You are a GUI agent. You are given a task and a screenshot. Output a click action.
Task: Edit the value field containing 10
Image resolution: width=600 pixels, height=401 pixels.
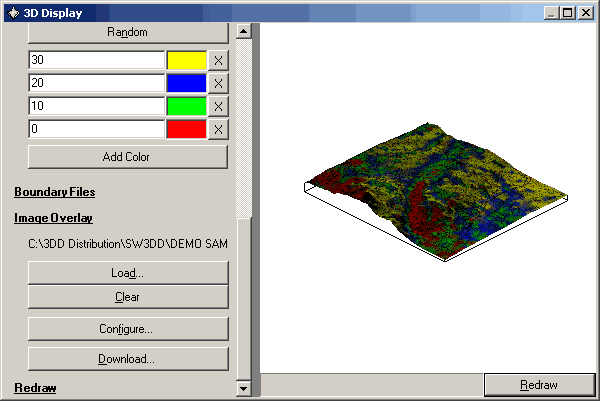pos(96,106)
